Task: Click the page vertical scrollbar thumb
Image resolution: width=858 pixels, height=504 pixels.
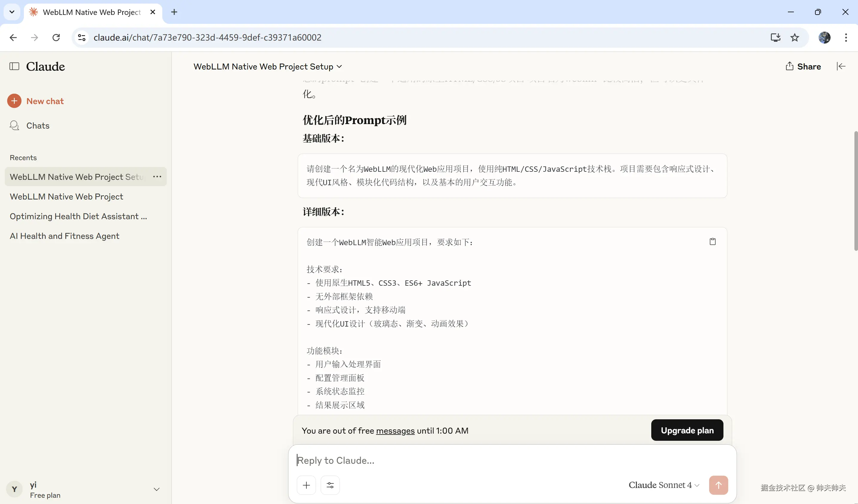Action: coord(855,191)
